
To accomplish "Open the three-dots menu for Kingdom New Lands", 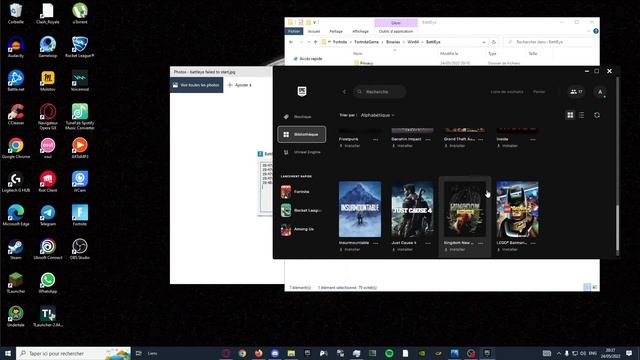I will tap(480, 243).
